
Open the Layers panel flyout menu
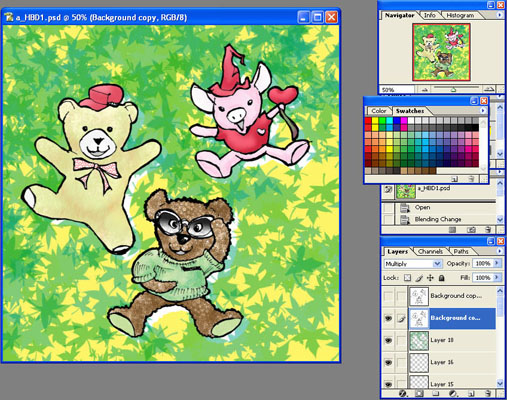pyautogui.click(x=499, y=251)
